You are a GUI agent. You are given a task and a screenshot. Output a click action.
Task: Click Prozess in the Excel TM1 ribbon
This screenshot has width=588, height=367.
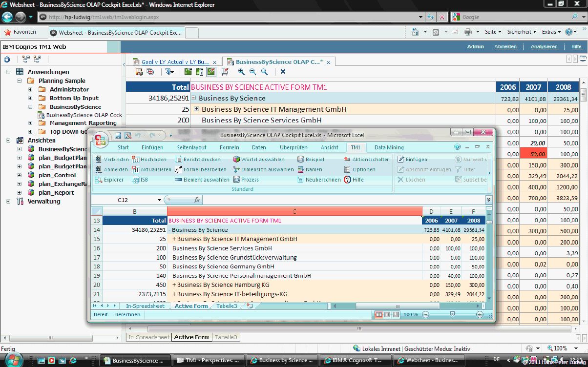point(246,180)
